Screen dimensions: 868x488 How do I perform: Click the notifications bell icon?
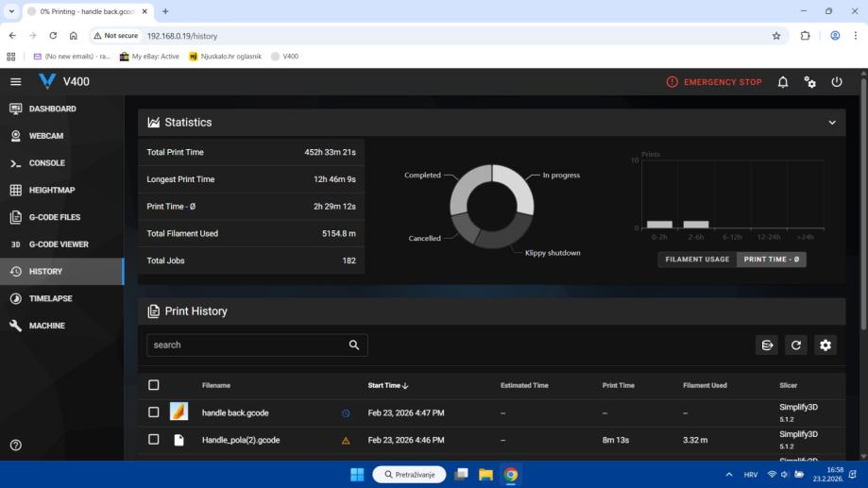pos(783,82)
